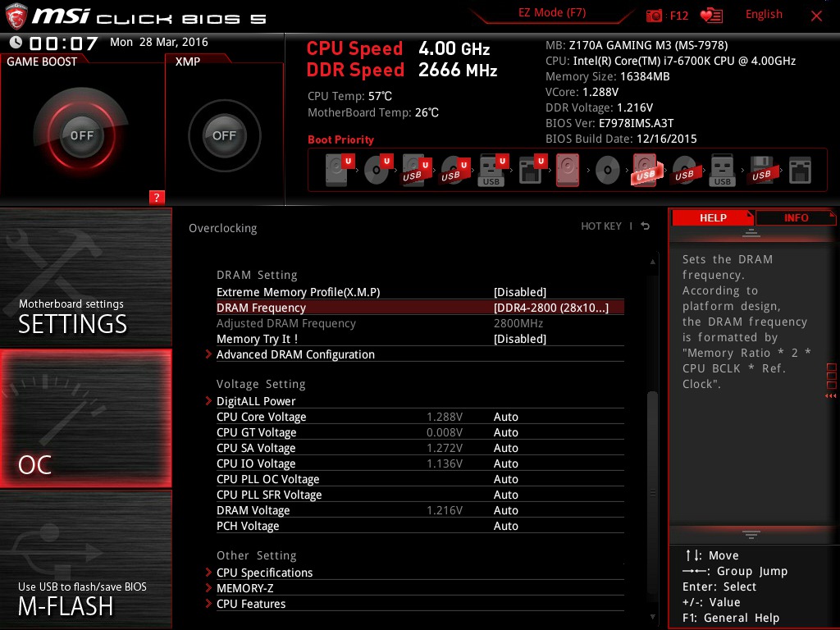The height and width of the screenshot is (630, 840).
Task: Toggle the XMP OFF button
Action: click(x=223, y=135)
